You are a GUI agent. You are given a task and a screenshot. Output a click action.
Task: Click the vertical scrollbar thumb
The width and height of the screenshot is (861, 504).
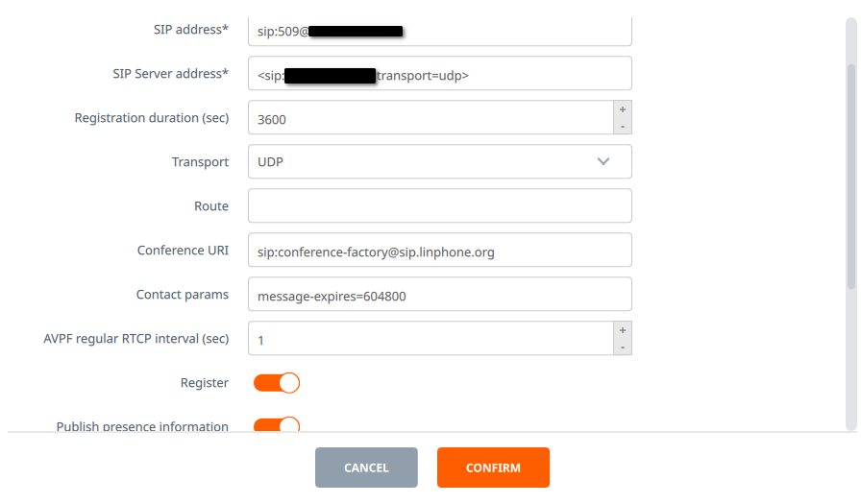point(851,177)
